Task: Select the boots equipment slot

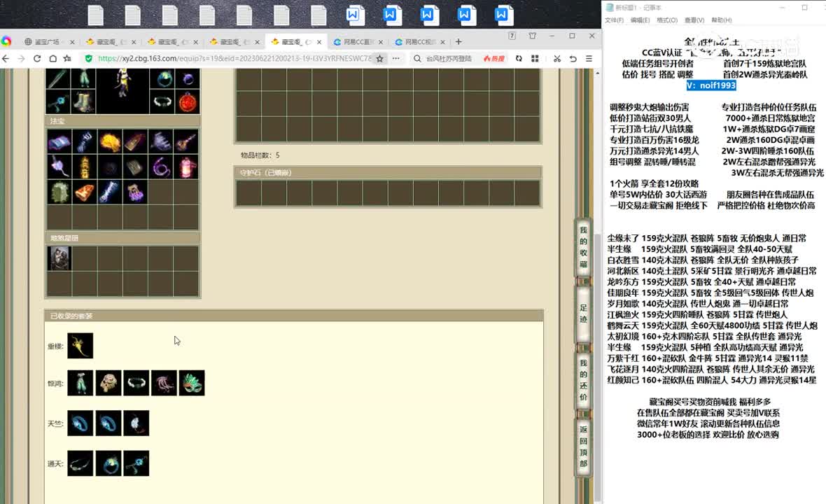Action: click(83, 101)
